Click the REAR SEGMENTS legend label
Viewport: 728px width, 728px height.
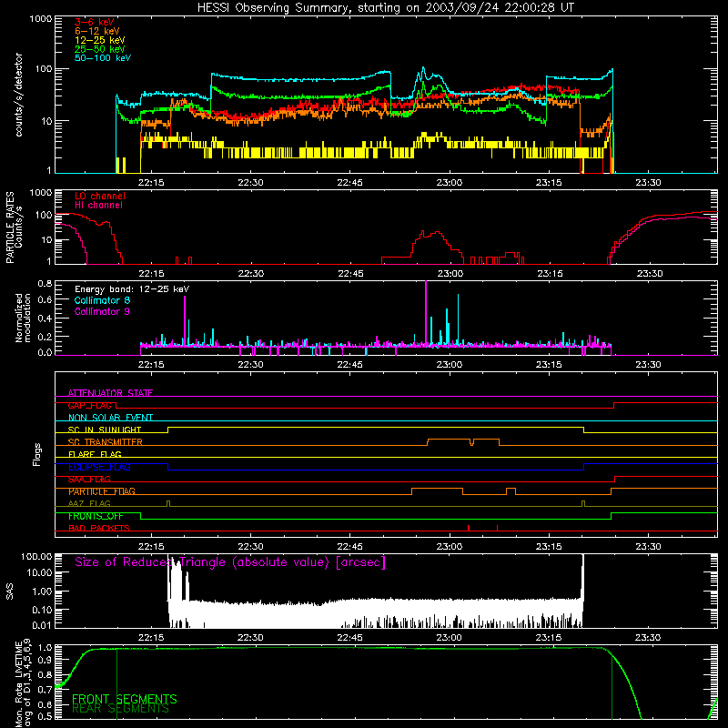tap(120, 709)
